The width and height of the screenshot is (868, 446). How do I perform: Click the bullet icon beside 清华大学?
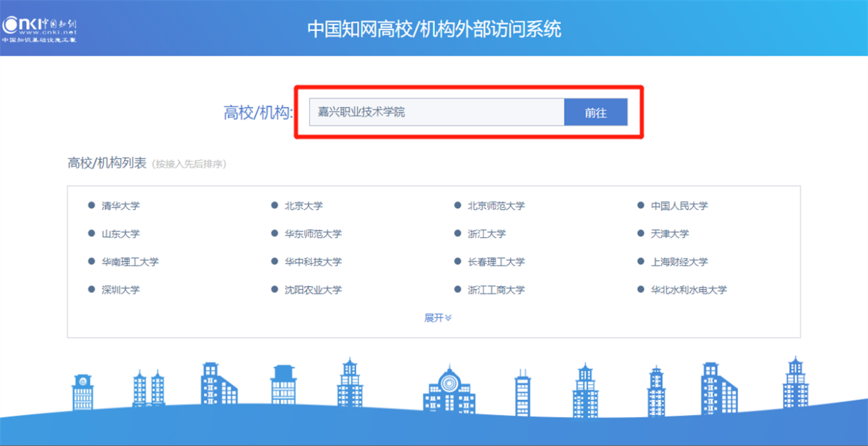[91, 205]
